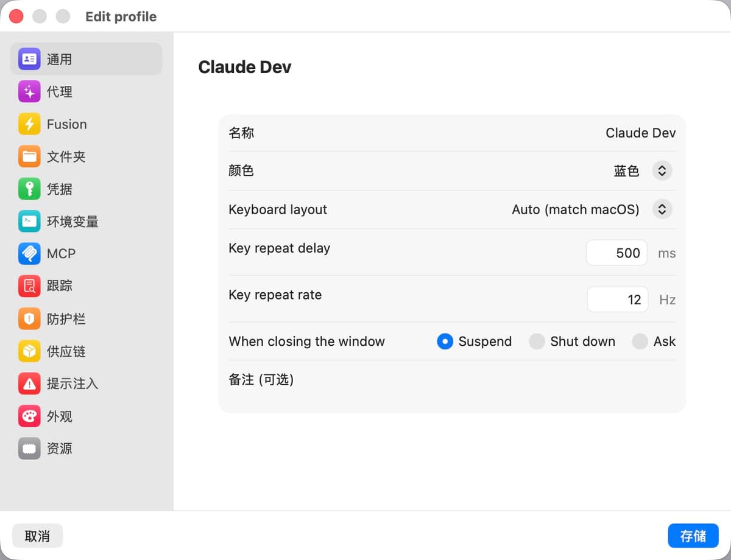Select the Ask radio option

point(640,341)
